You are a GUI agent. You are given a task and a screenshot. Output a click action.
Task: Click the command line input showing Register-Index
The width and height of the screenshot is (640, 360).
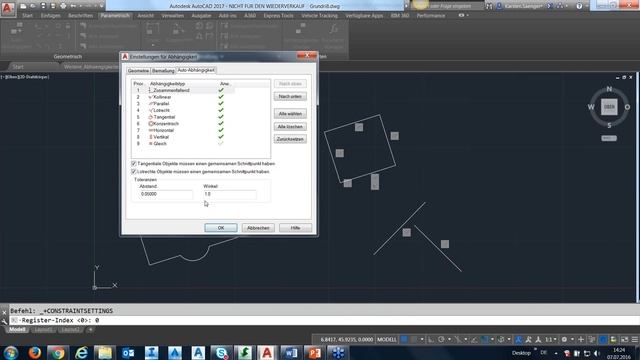pyautogui.click(x=322, y=320)
